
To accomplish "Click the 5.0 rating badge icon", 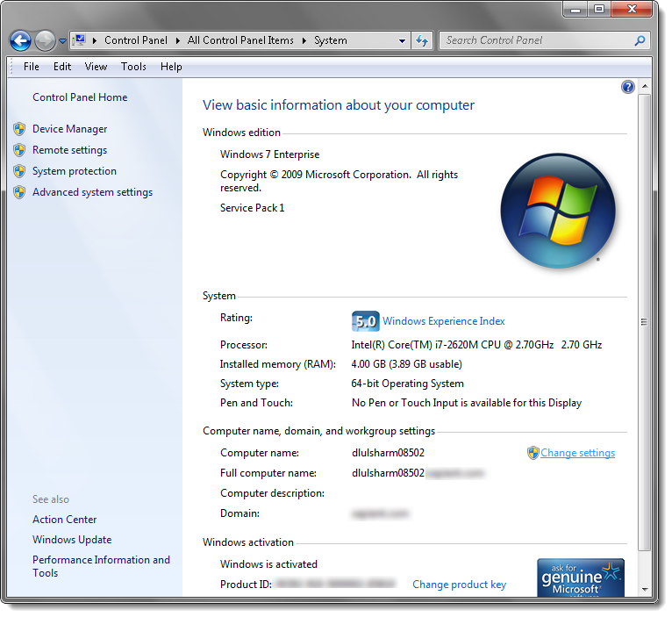I will click(366, 321).
